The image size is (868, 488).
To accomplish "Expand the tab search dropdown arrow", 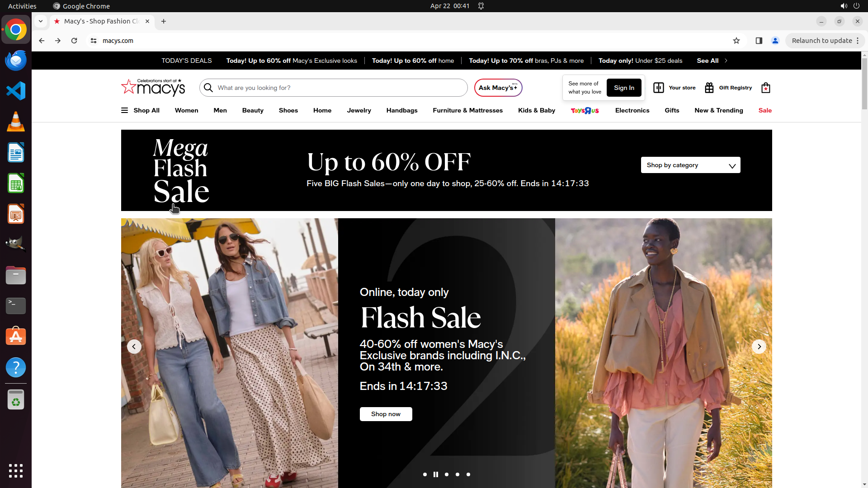I will point(41,21).
